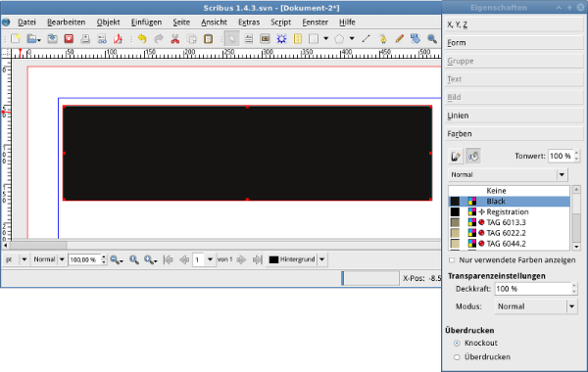Viewport: 588px width, 372px height.
Task: Click the magnifier zoom tool in toolbar
Action: tap(432, 38)
